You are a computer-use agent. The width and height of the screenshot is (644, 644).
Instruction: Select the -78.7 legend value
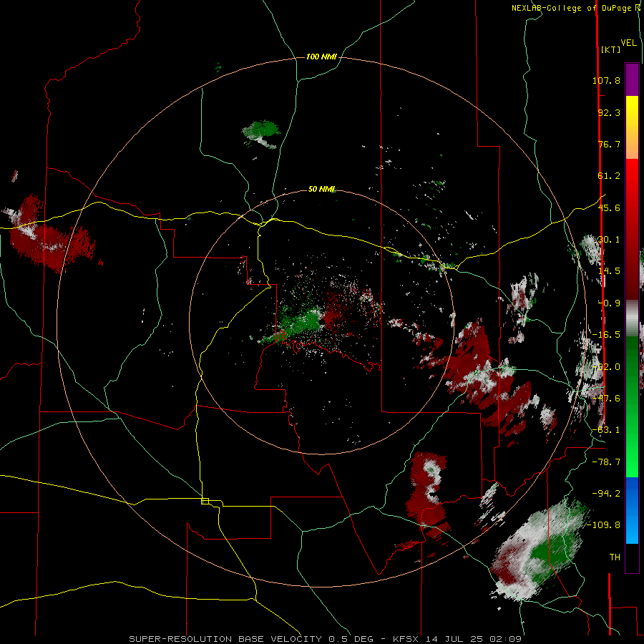click(x=606, y=462)
